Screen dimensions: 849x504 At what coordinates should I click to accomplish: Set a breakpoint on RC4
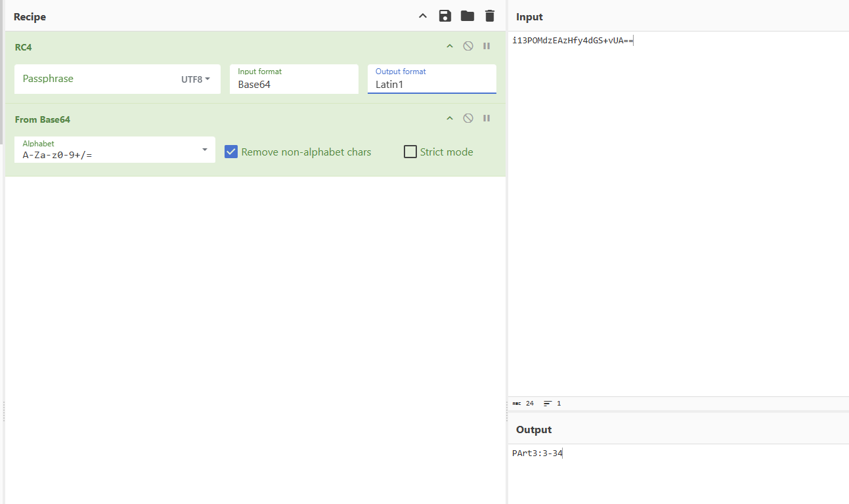click(487, 46)
